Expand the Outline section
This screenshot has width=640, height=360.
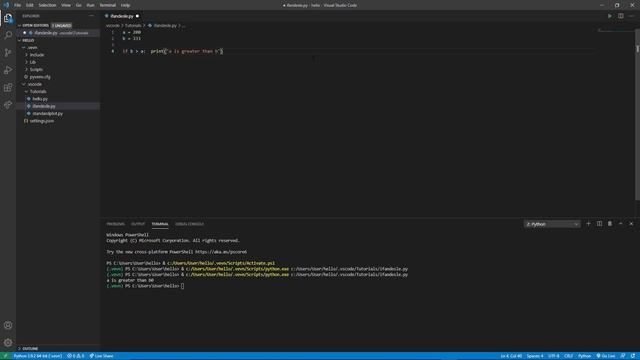coord(30,349)
